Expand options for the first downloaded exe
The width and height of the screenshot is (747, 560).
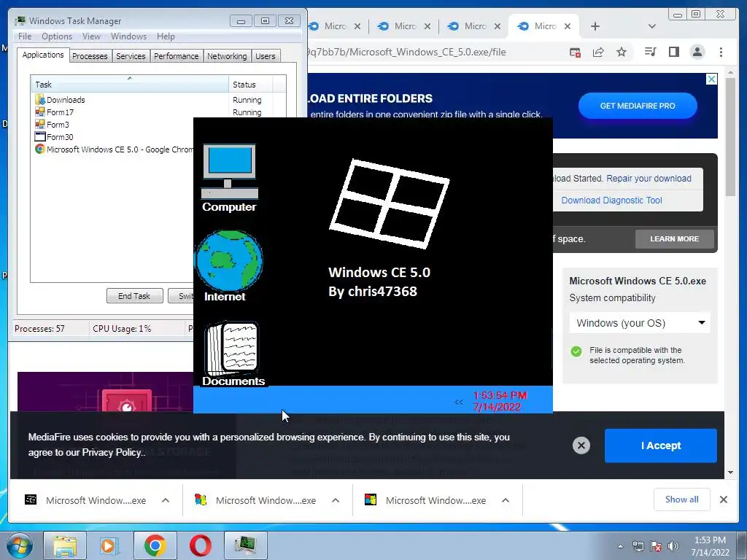(x=166, y=500)
